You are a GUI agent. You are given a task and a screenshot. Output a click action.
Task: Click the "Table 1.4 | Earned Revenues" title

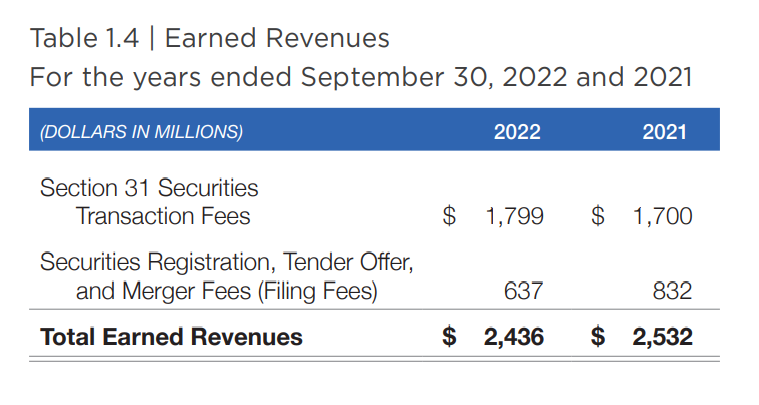210,39
